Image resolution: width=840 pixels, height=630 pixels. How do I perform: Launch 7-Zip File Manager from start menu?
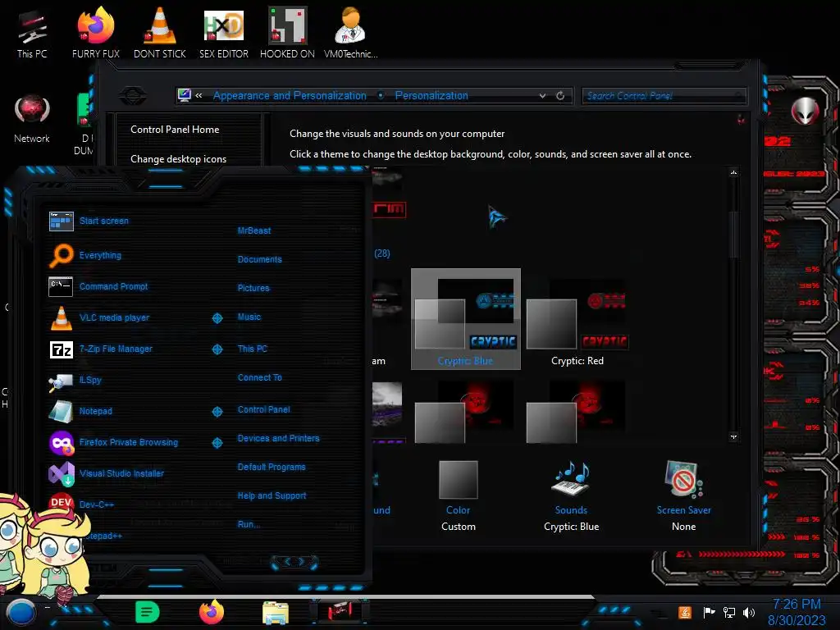tap(101, 349)
